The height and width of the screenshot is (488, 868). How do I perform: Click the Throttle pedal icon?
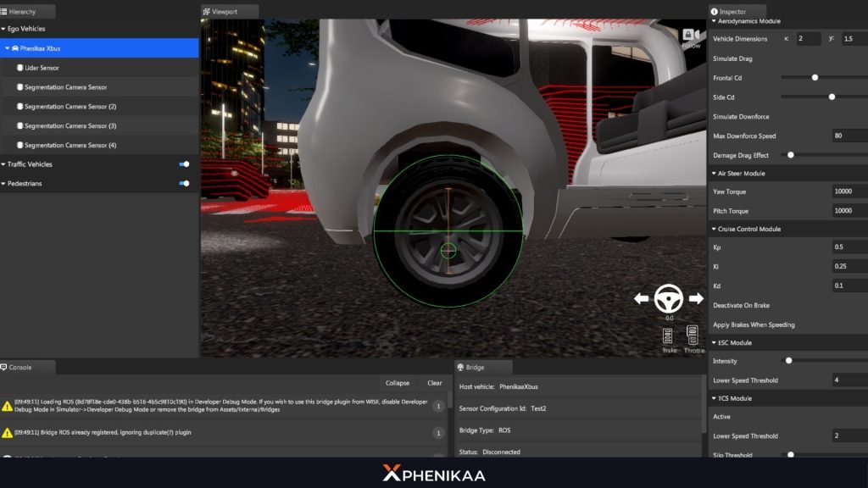(x=692, y=335)
